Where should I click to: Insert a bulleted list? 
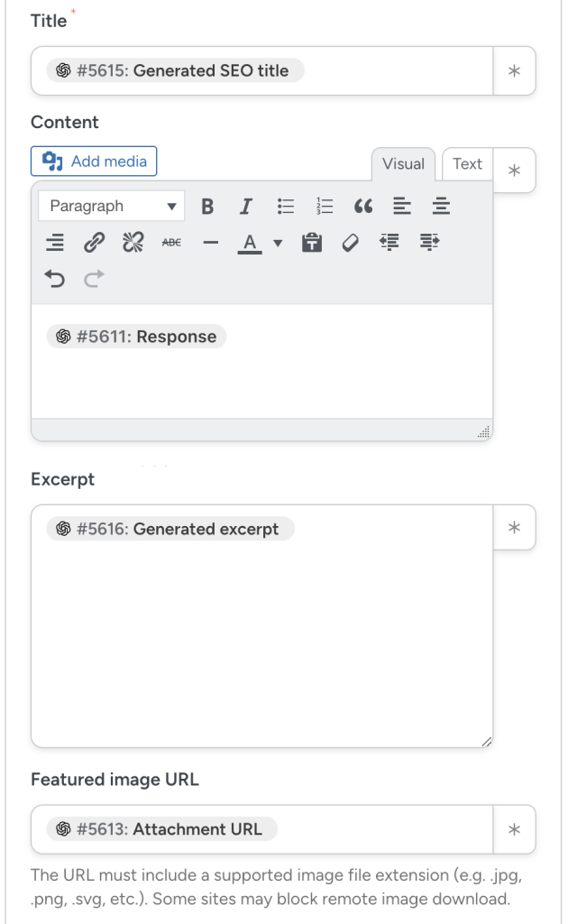pos(285,206)
